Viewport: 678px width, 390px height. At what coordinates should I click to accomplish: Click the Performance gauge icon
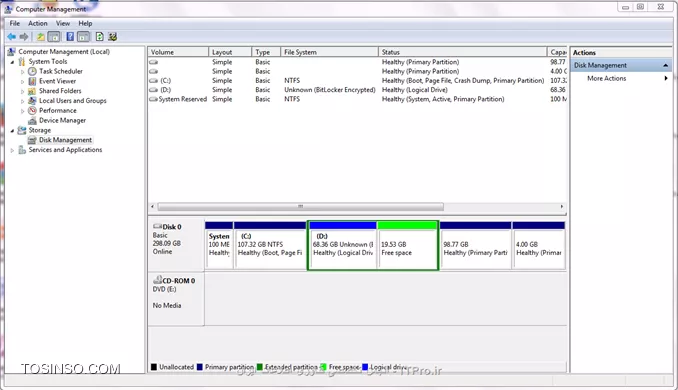(x=32, y=111)
